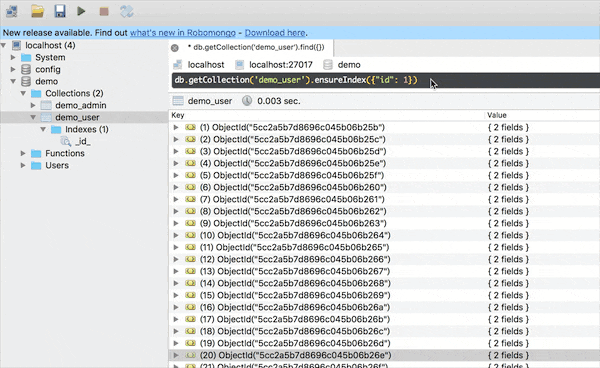Screen dimensions: 600x368
Task: Expand document (1) ending b25b
Action: (176, 127)
